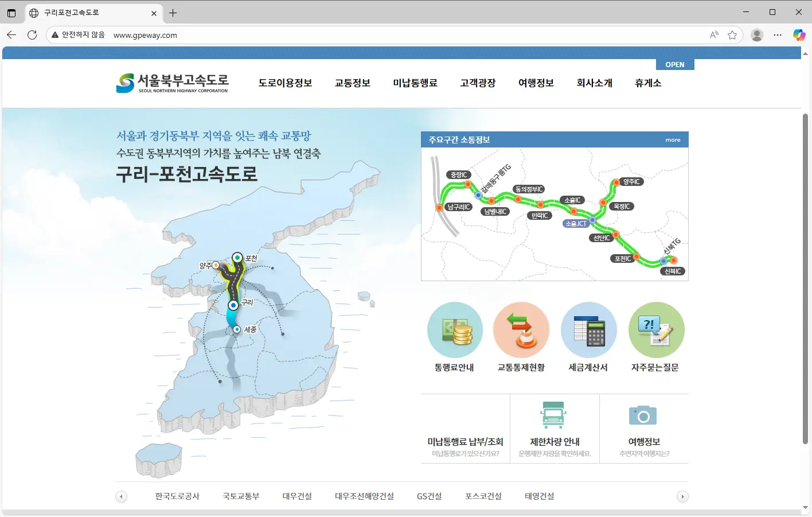Click the OPEN button

point(675,64)
